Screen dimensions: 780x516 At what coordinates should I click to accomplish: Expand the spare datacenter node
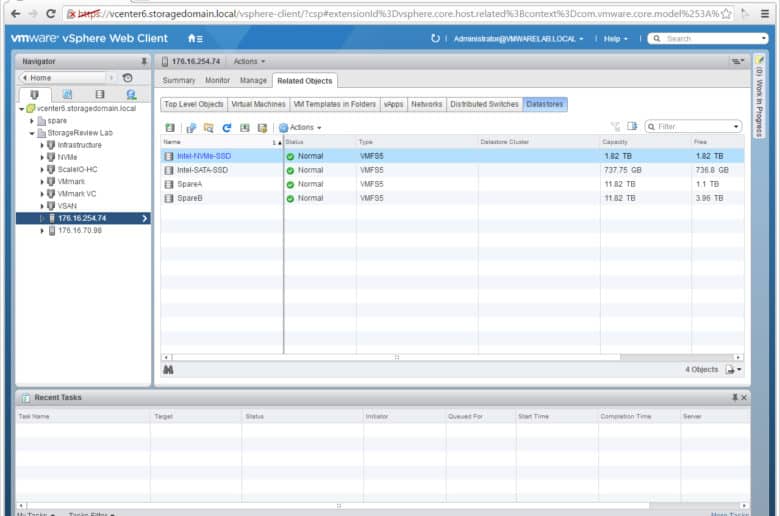(32, 121)
